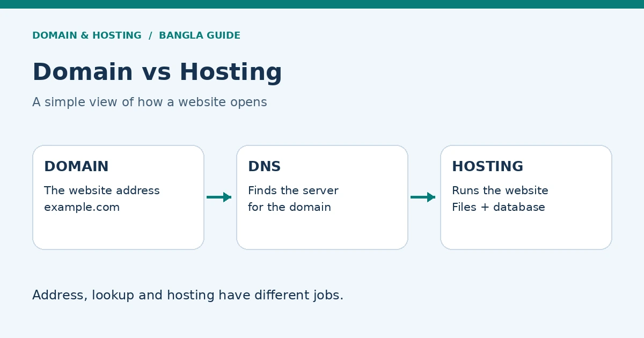Click 'The website address' text
644x338 pixels.
click(x=102, y=190)
